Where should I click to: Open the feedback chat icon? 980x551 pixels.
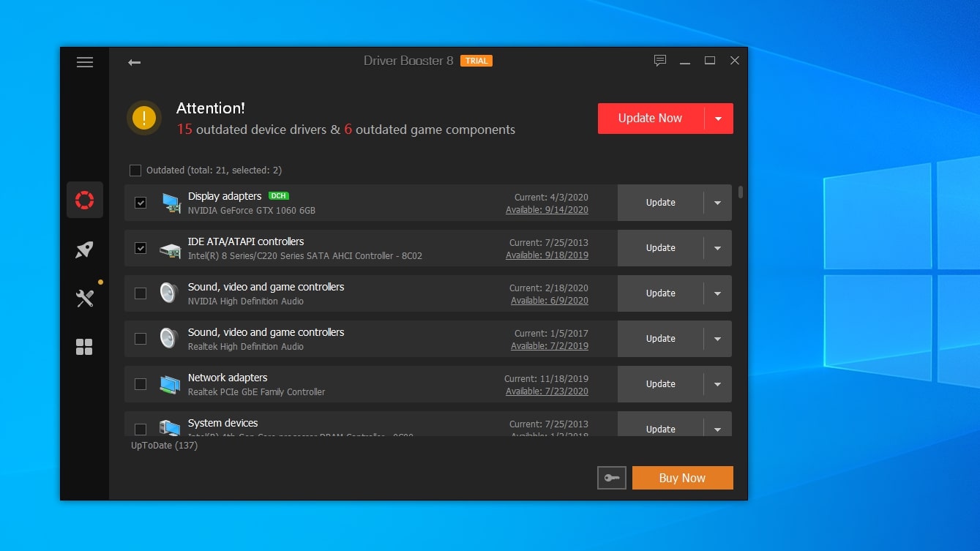pyautogui.click(x=660, y=61)
